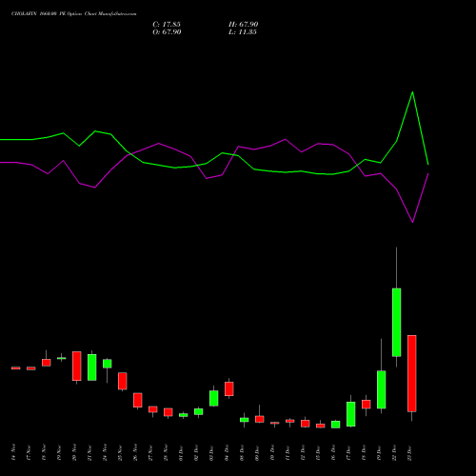Click the open value O: 67.90
Viewport: 476px width, 476px height.
pos(167,32)
